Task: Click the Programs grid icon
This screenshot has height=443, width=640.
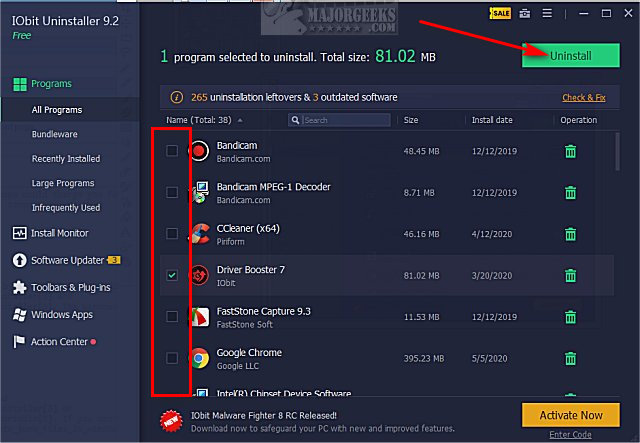Action: [20, 84]
